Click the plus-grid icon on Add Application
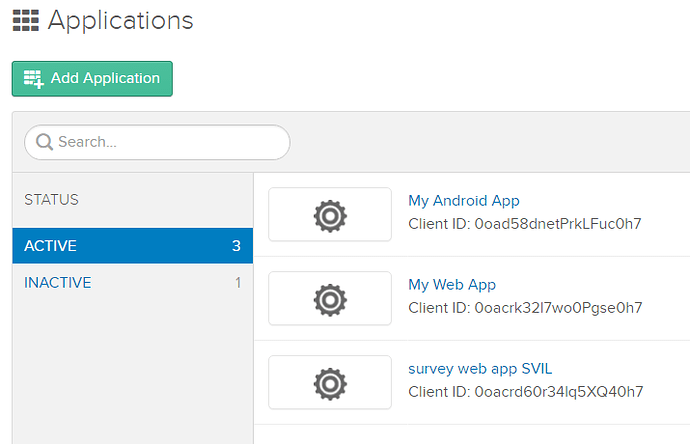The height and width of the screenshot is (444, 690). [x=34, y=79]
